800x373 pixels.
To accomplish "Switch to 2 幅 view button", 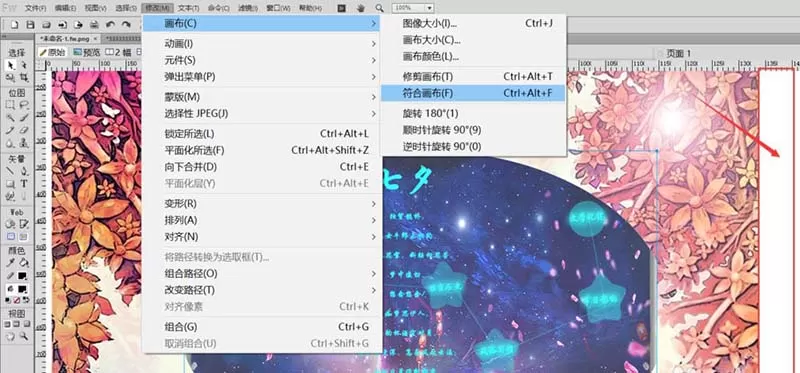I will click(118, 52).
